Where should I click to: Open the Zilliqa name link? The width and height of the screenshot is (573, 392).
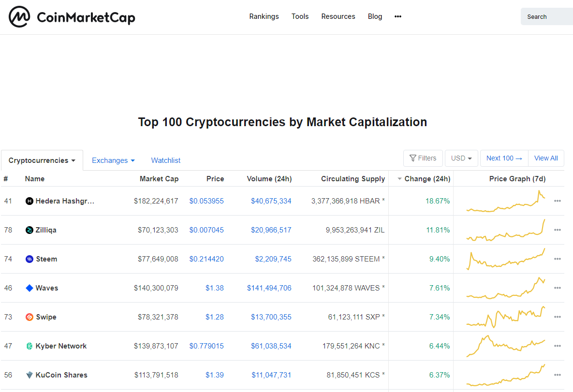click(46, 230)
